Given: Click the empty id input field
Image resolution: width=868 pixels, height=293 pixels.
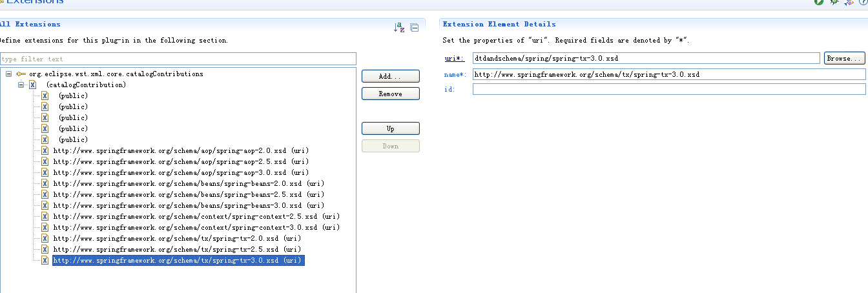Looking at the screenshot, I should [669, 89].
